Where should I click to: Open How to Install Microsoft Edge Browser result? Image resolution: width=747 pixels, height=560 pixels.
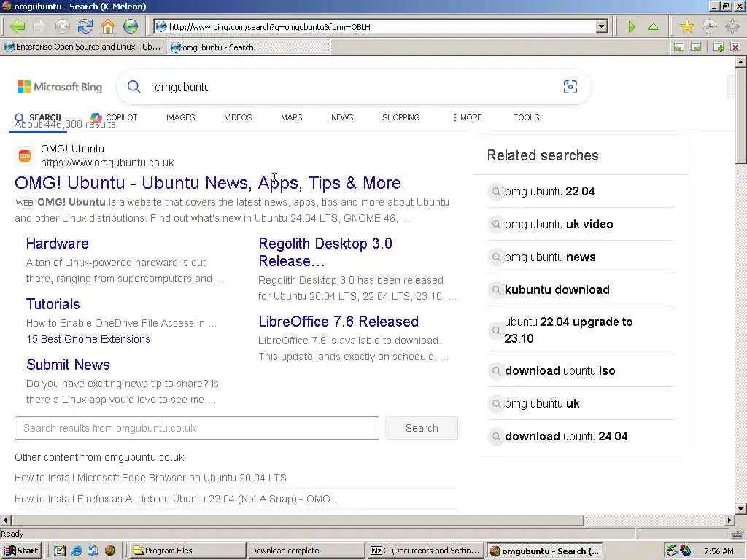pyautogui.click(x=150, y=478)
